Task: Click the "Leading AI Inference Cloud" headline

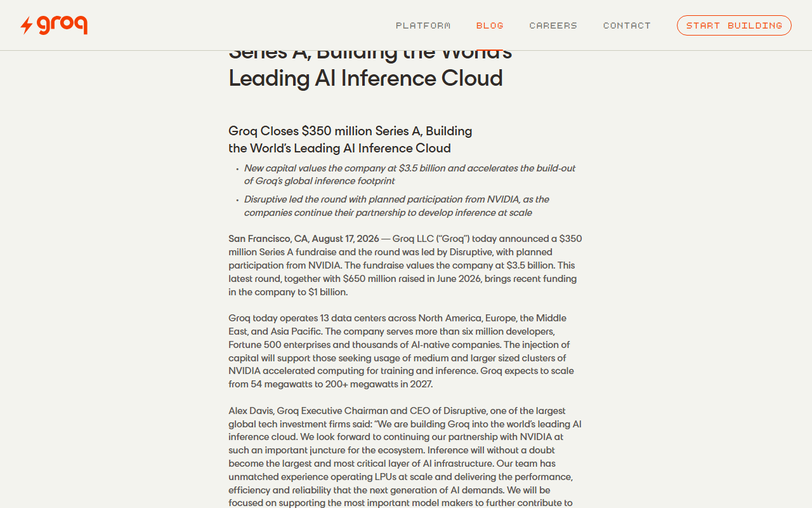Action: [x=366, y=78]
